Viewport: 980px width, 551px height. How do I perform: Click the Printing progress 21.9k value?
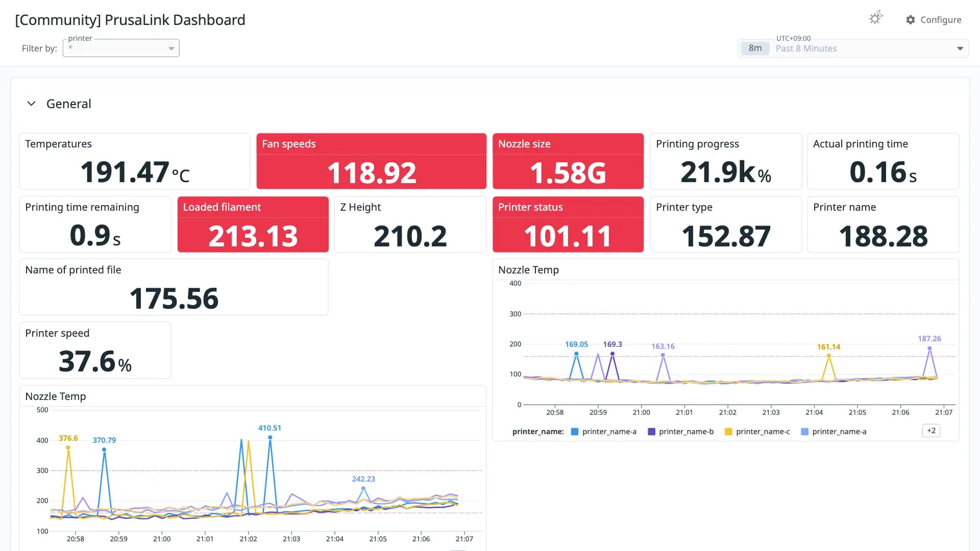pos(725,172)
